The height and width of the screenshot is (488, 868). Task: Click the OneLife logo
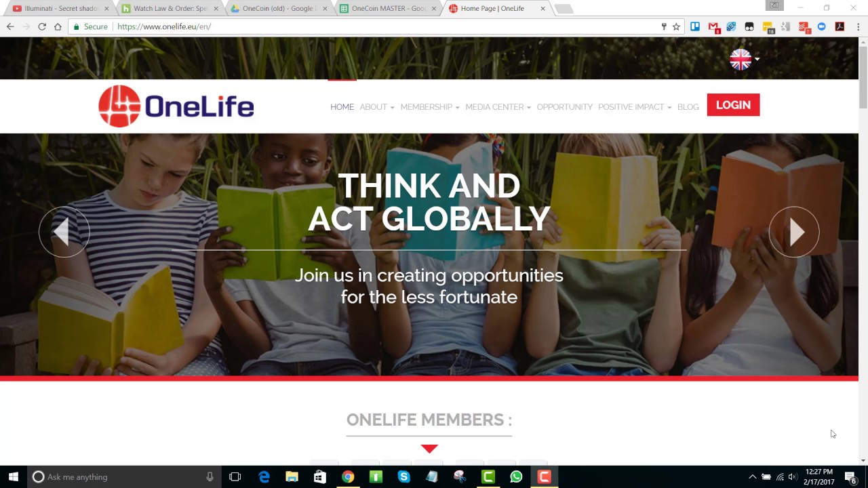pos(176,106)
